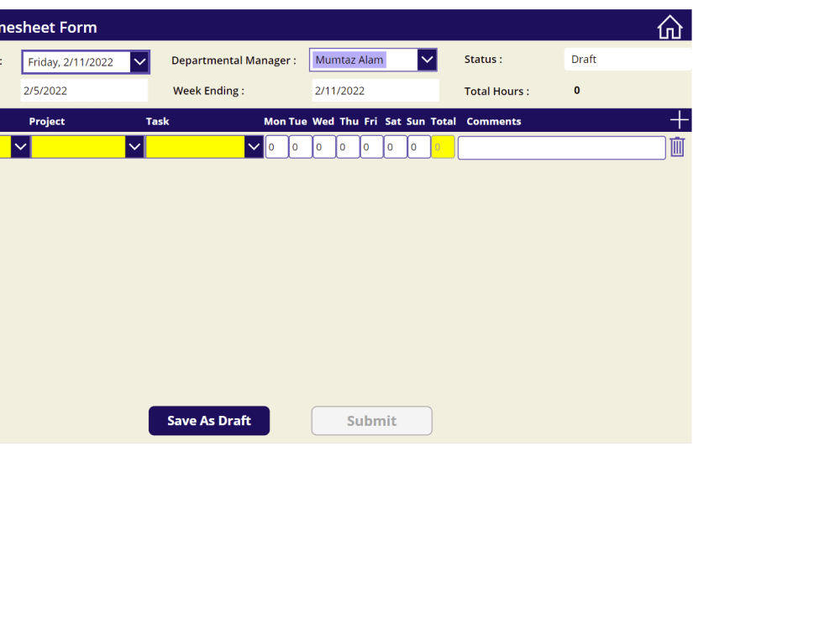
Task: Click the Submit button
Action: point(371,420)
